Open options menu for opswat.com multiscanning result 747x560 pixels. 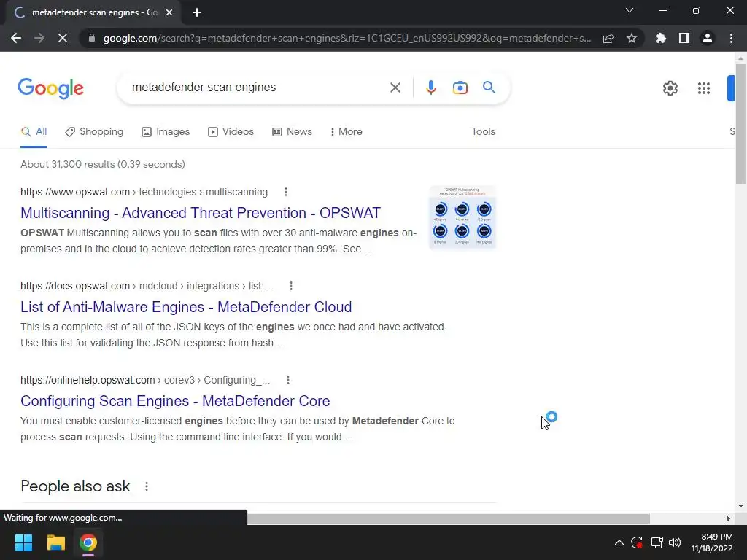(x=286, y=192)
